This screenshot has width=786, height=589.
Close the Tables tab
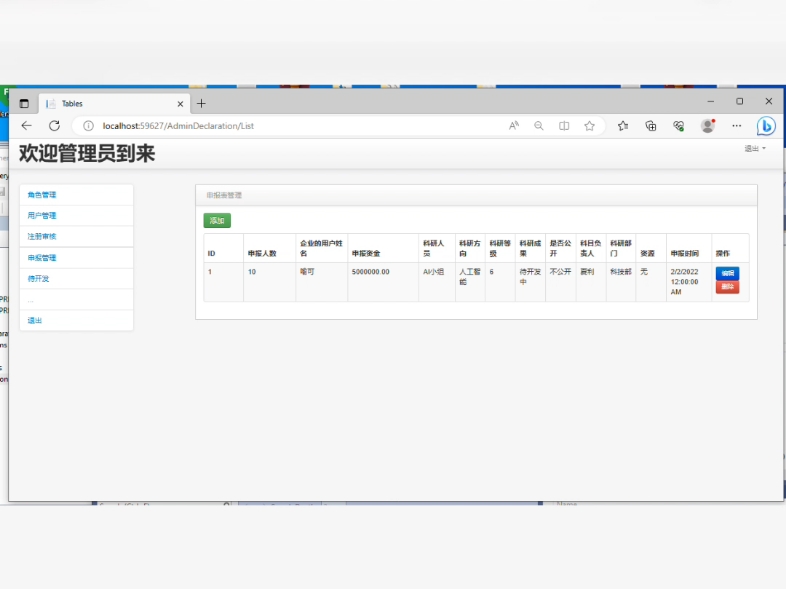tap(180, 104)
